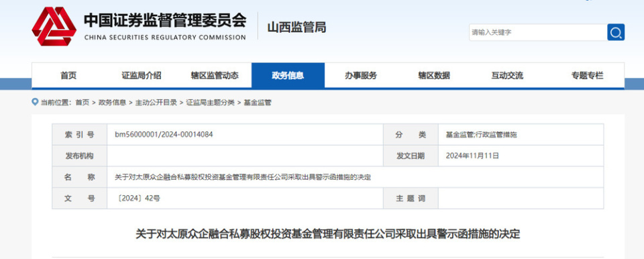Viewport: 644px width, 259px height.
Task: Open the 辖区监管动态 navigation tab
Action: tap(215, 76)
